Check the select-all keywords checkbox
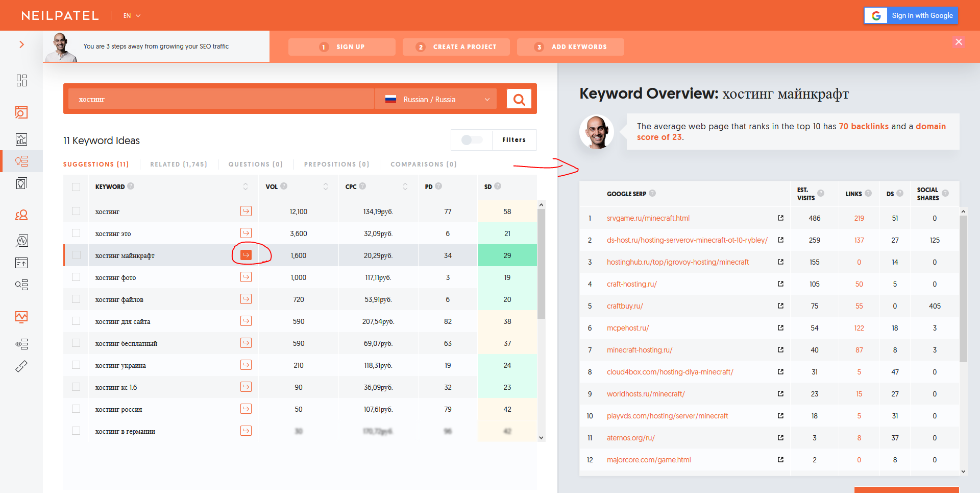The height and width of the screenshot is (493, 980). pyautogui.click(x=76, y=187)
